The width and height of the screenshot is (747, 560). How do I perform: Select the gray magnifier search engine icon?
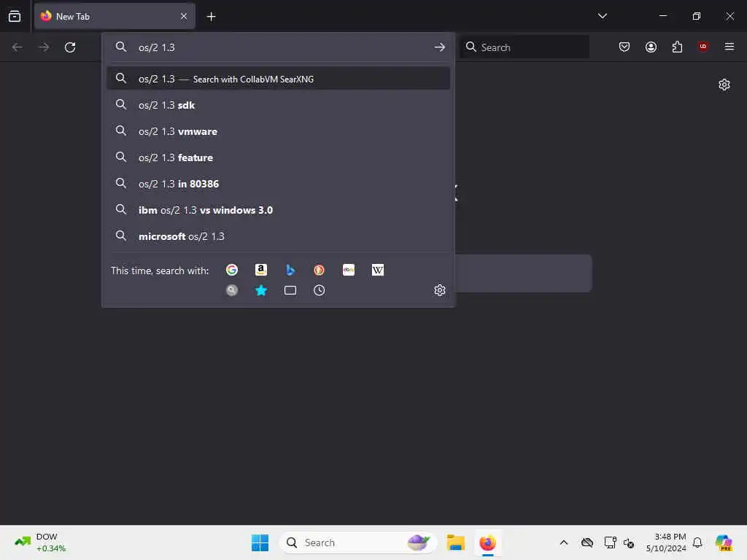(231, 290)
